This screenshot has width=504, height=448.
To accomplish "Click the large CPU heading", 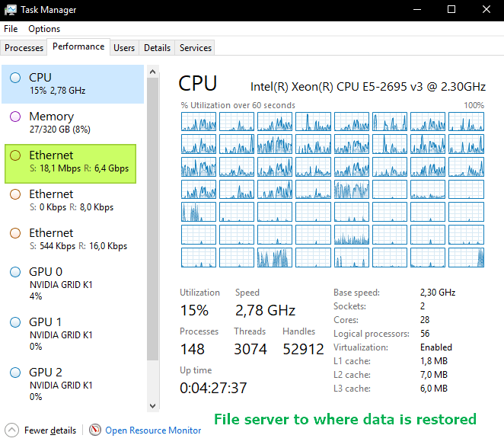I will coord(198,83).
